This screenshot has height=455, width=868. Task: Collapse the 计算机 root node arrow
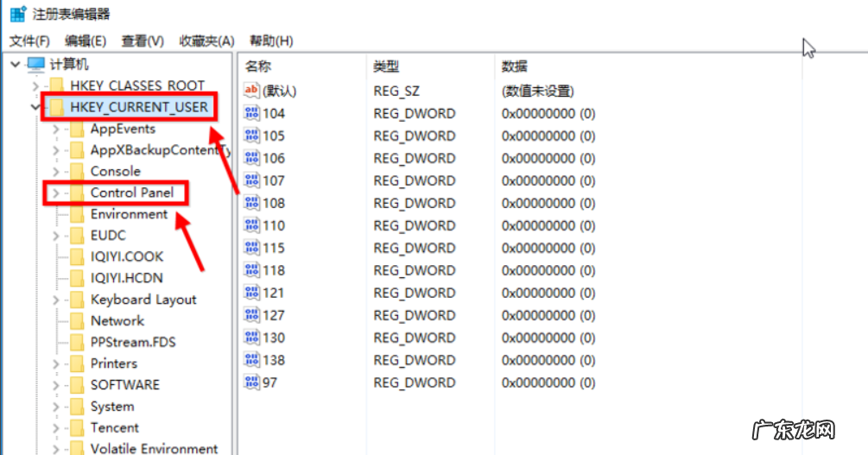[16, 64]
